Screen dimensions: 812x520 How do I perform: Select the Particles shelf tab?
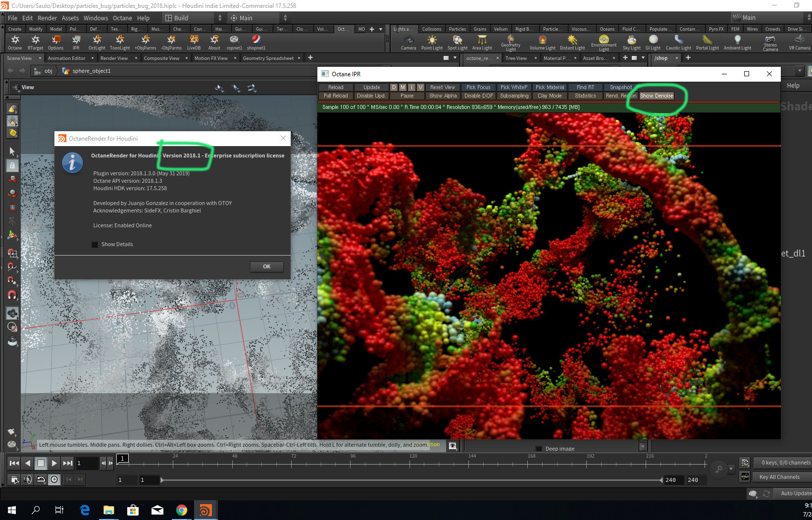click(x=457, y=29)
